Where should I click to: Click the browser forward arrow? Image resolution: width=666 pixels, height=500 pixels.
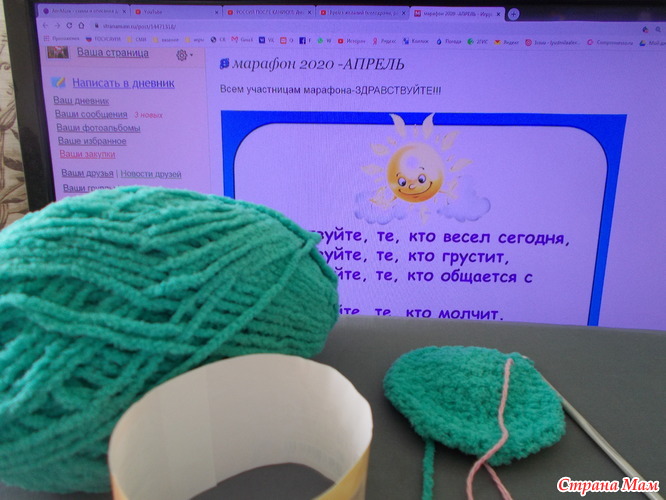pos(57,25)
